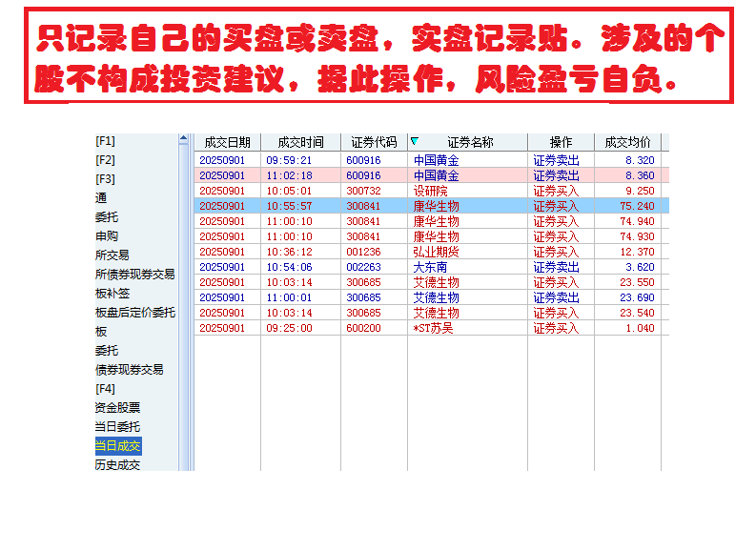The width and height of the screenshot is (756, 551).
Task: Open 板盘后定价委托 in the sidebar
Action: point(135,313)
